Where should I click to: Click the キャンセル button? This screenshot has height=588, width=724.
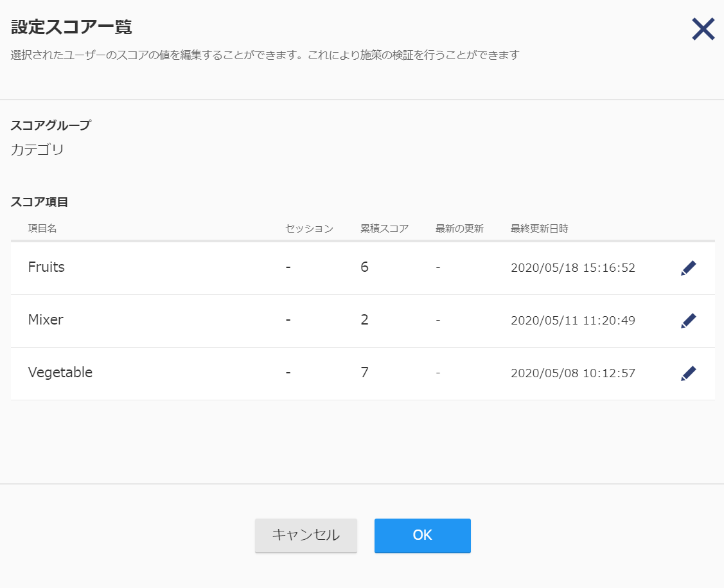coord(306,535)
